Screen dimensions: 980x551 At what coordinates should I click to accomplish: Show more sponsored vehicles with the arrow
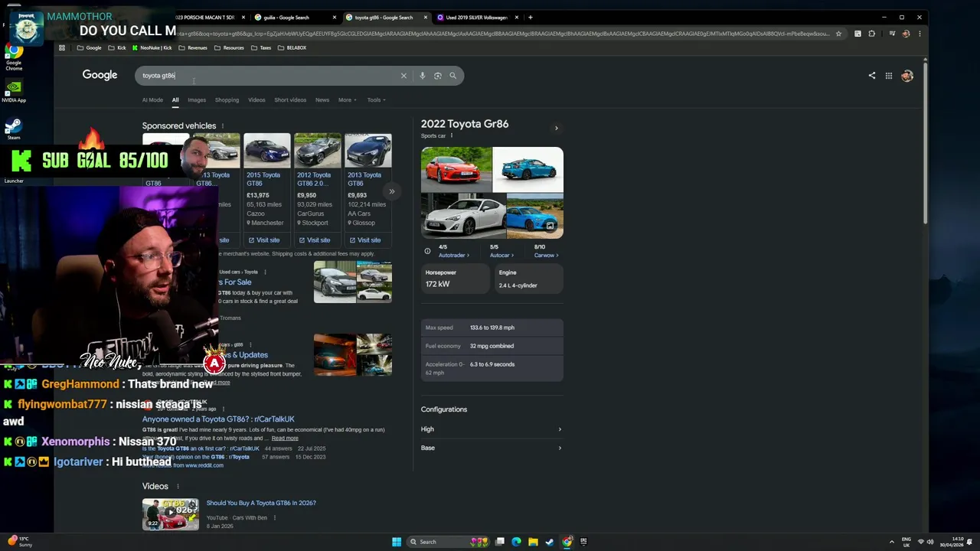pyautogui.click(x=391, y=191)
